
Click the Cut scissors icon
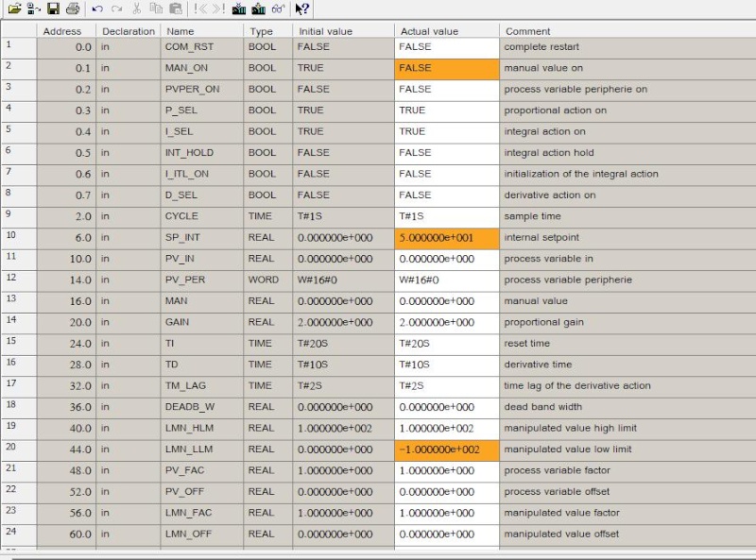pyautogui.click(x=136, y=8)
